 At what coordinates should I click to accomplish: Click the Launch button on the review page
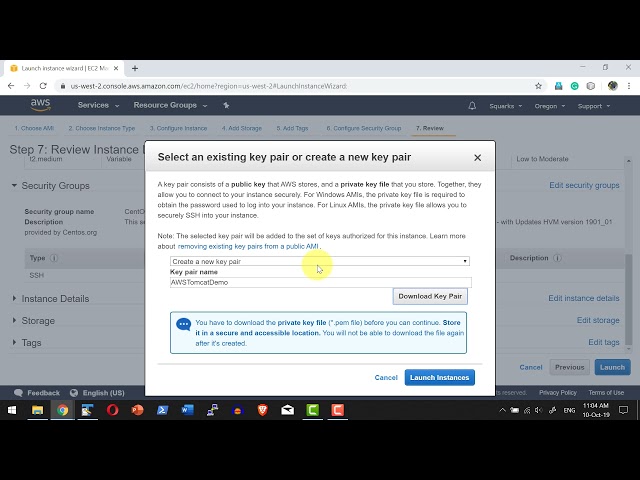[x=612, y=367]
